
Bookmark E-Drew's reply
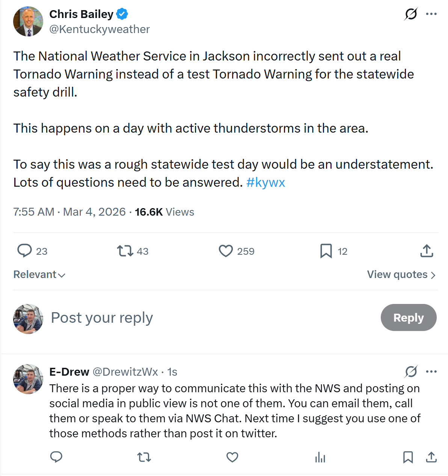(408, 457)
